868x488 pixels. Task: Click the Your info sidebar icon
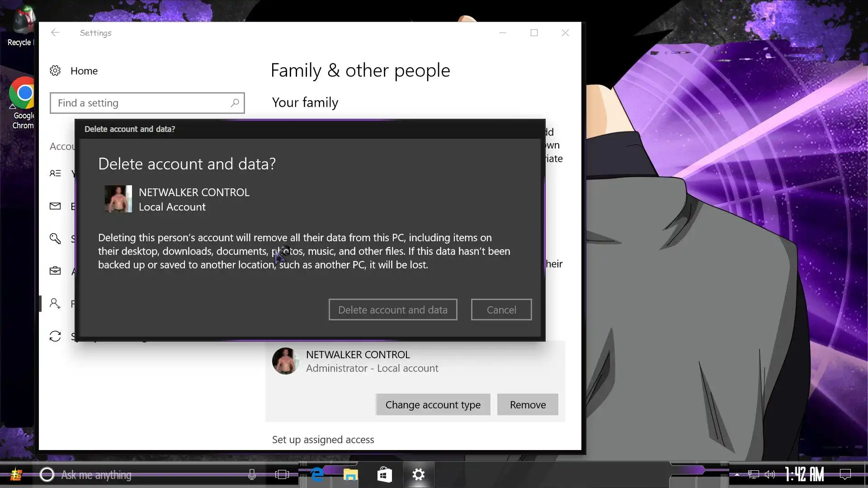pos(55,174)
